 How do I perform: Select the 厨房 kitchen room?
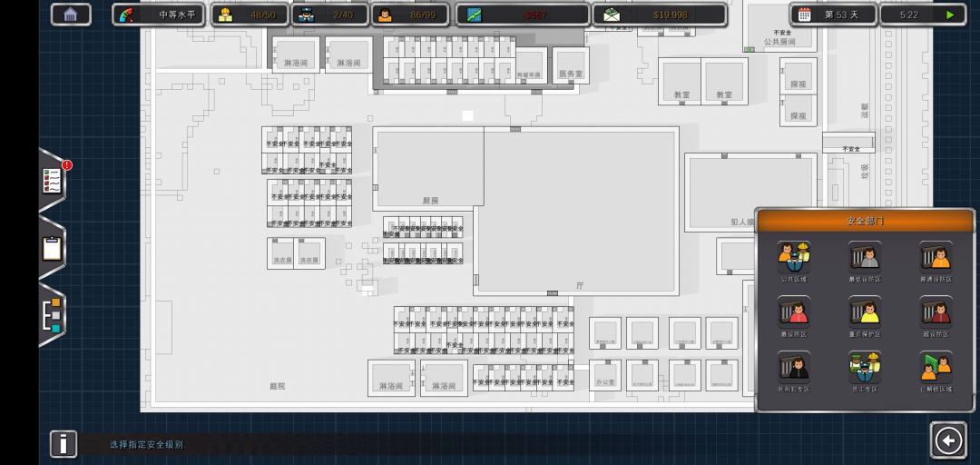pos(428,168)
